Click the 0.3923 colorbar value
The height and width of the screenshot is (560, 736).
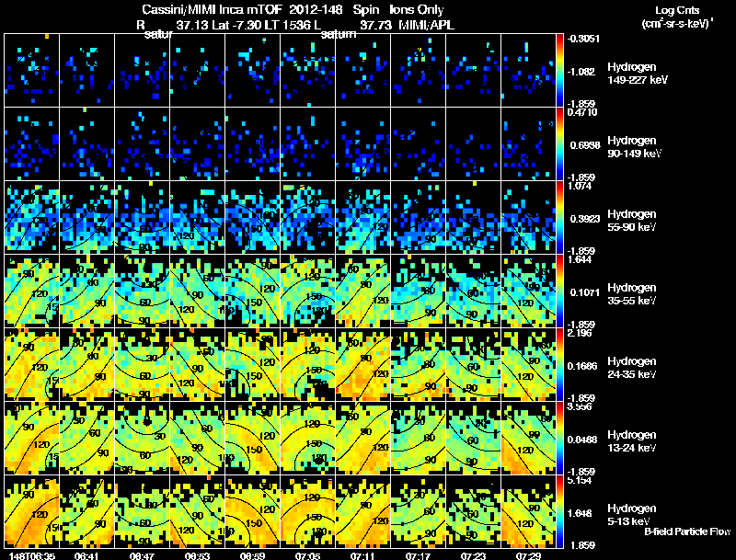pyautogui.click(x=585, y=219)
